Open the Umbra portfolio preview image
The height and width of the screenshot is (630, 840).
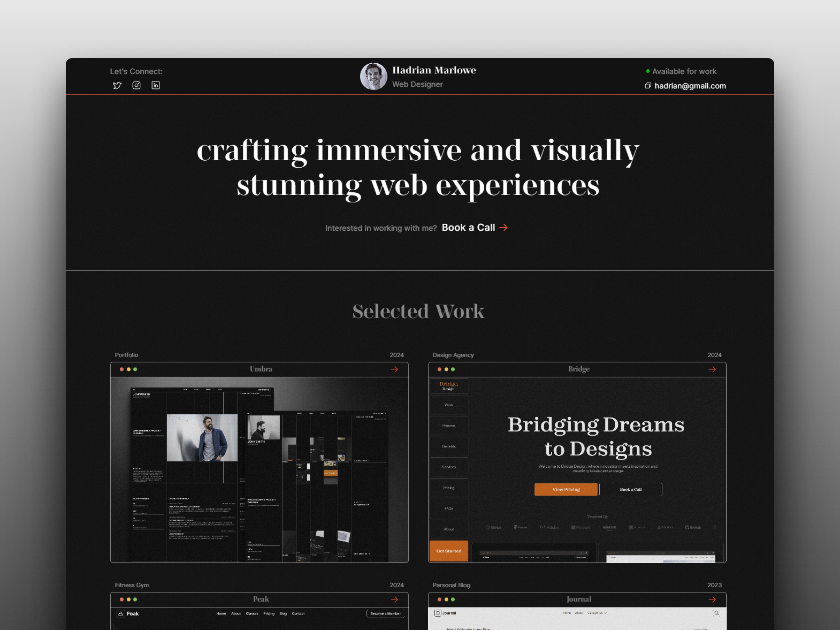pyautogui.click(x=259, y=469)
